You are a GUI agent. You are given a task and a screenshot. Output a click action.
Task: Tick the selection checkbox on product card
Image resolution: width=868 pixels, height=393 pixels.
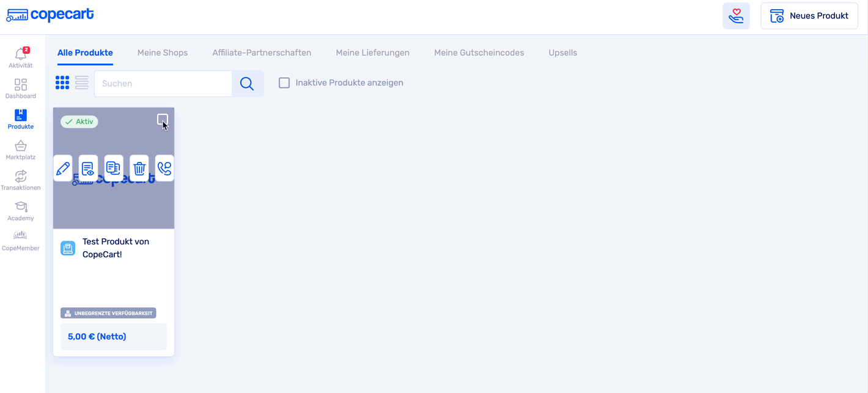162,119
